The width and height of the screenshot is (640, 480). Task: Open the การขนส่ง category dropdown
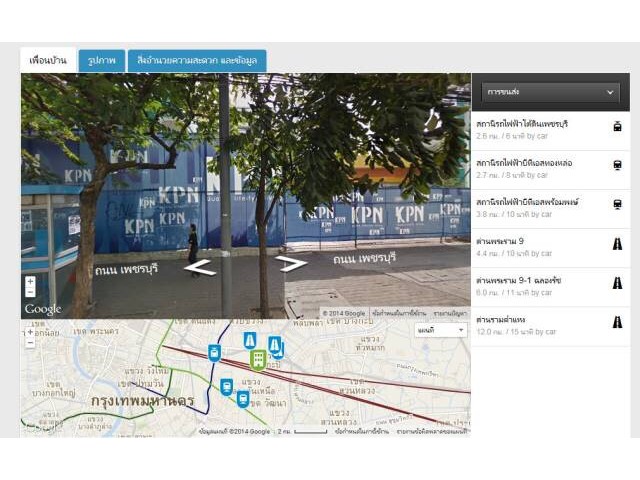coord(551,92)
